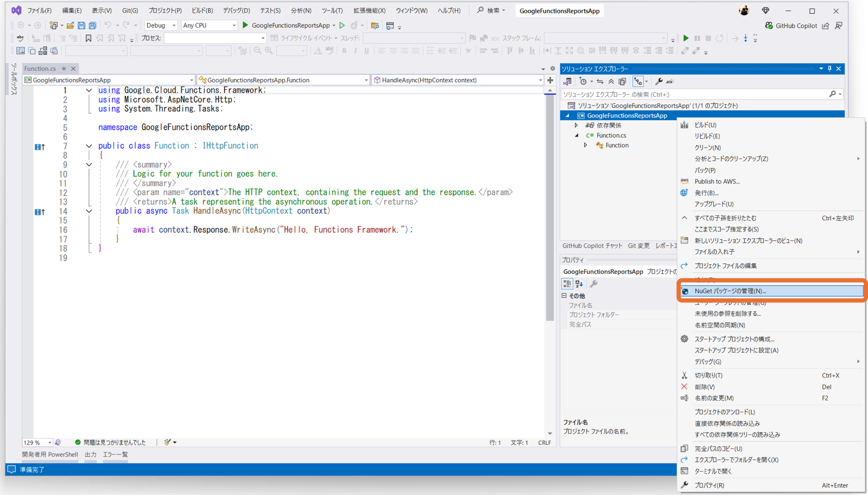Click the code cleanup broom icon
The width and height of the screenshot is (868, 495).
168,442
